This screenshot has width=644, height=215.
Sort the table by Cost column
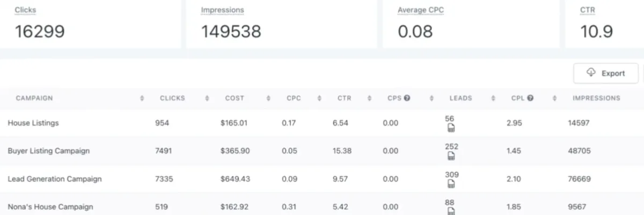[235, 98]
